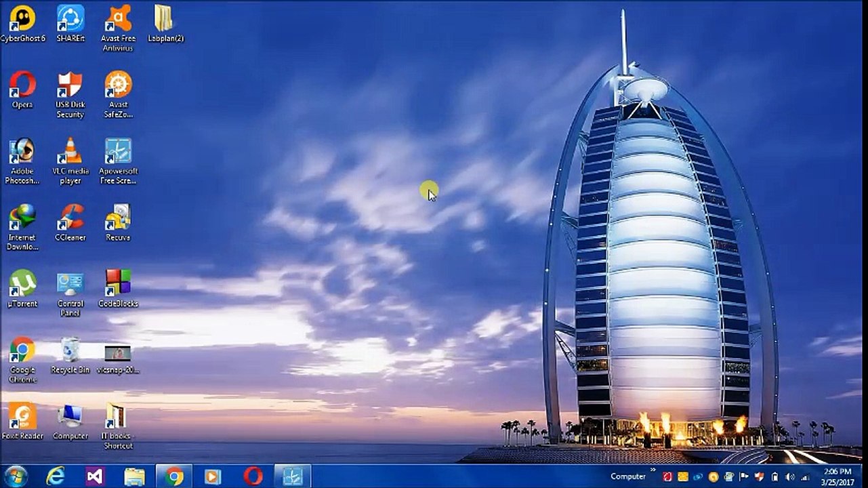Select the µTorrent desktop shortcut
The width and height of the screenshot is (868, 488).
click(22, 289)
